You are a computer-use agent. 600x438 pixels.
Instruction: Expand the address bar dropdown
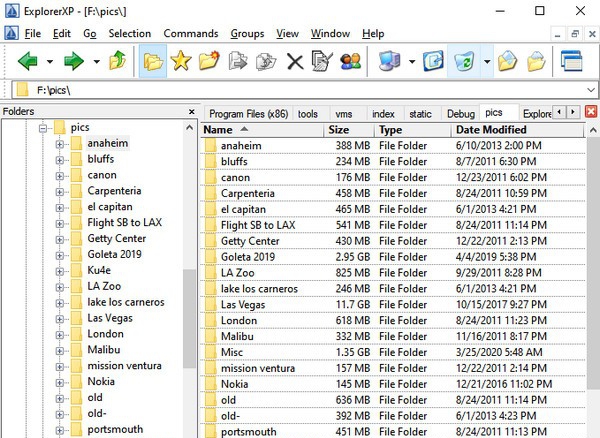point(591,90)
